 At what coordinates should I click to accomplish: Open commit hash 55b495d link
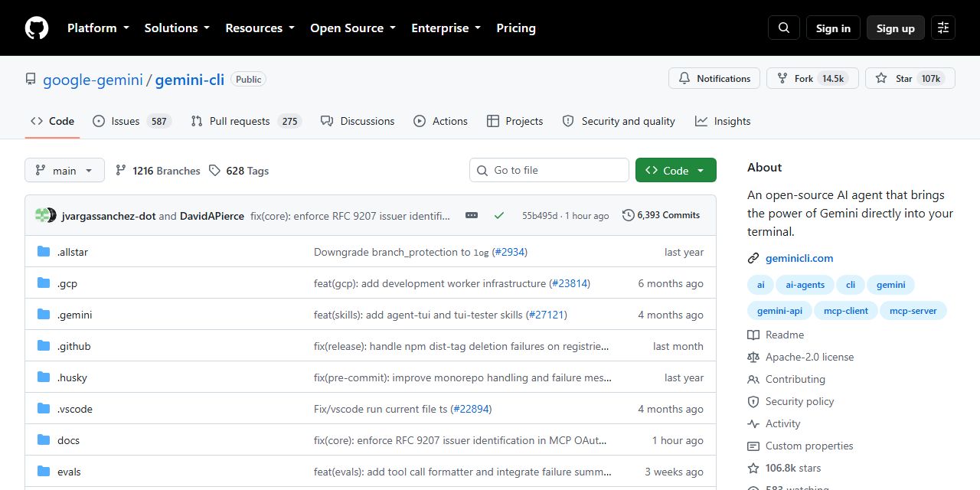point(540,216)
